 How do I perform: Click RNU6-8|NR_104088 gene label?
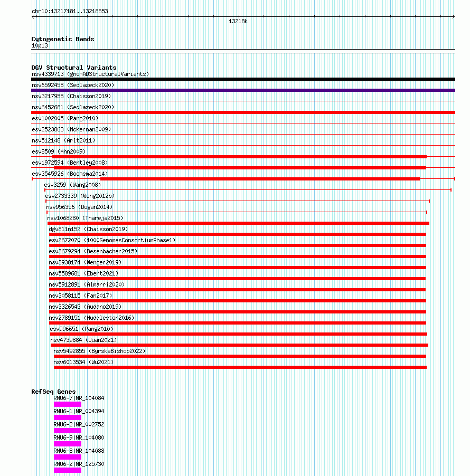[x=79, y=451]
